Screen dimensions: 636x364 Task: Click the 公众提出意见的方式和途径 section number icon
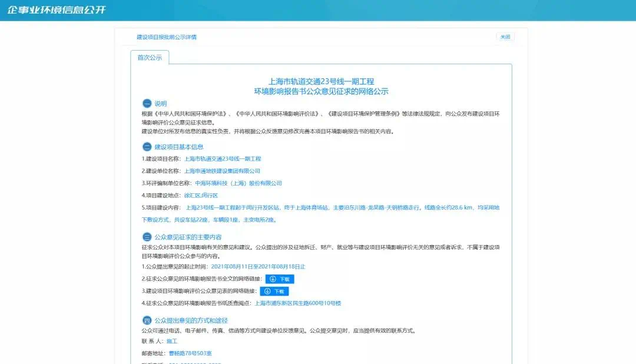click(x=147, y=320)
